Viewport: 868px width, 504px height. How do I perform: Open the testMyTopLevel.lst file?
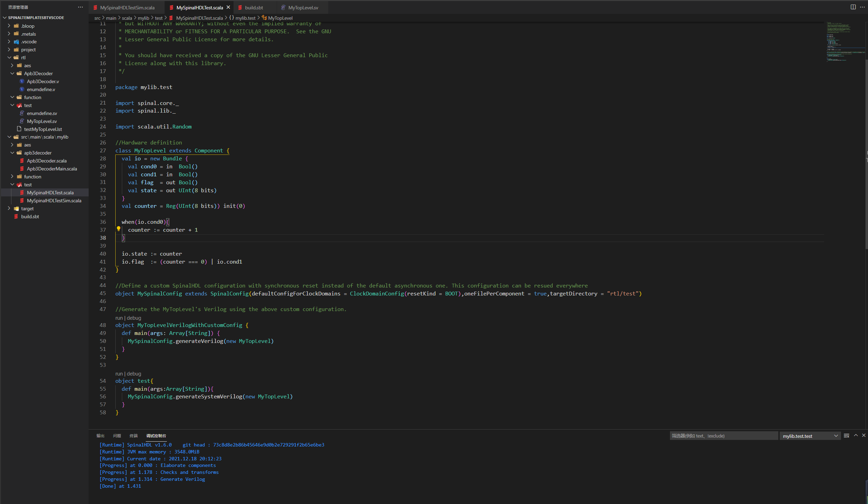point(43,129)
